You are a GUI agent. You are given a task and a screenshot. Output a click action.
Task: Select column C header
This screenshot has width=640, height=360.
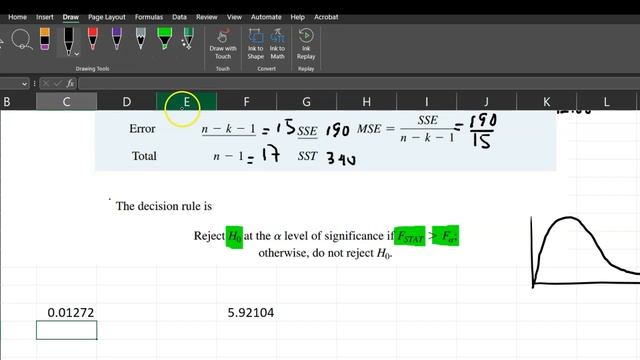[67, 102]
